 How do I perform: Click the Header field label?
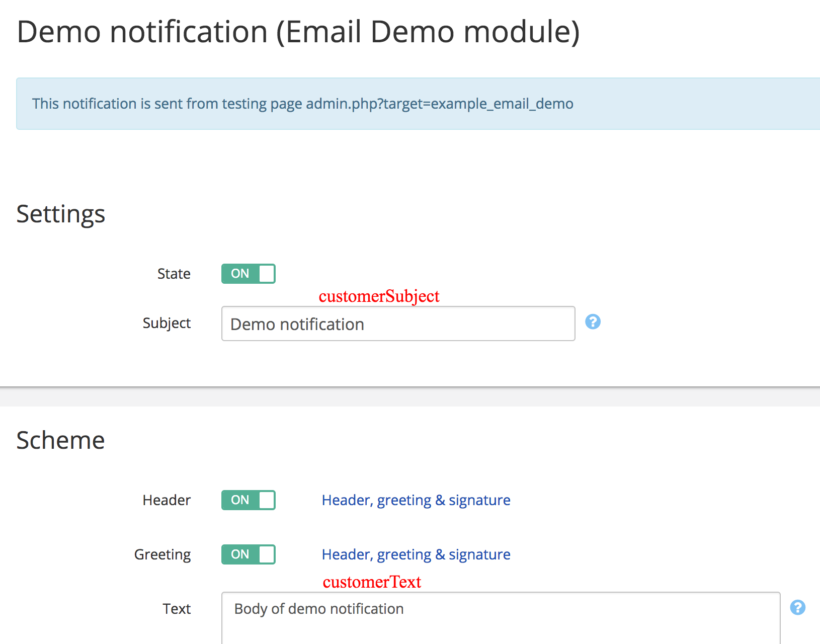coord(167,500)
